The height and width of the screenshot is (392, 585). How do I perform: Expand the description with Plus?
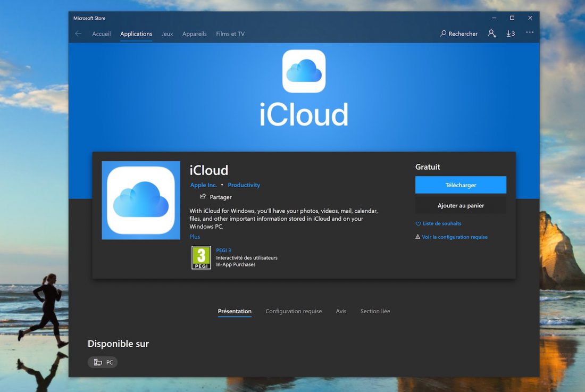coord(194,236)
